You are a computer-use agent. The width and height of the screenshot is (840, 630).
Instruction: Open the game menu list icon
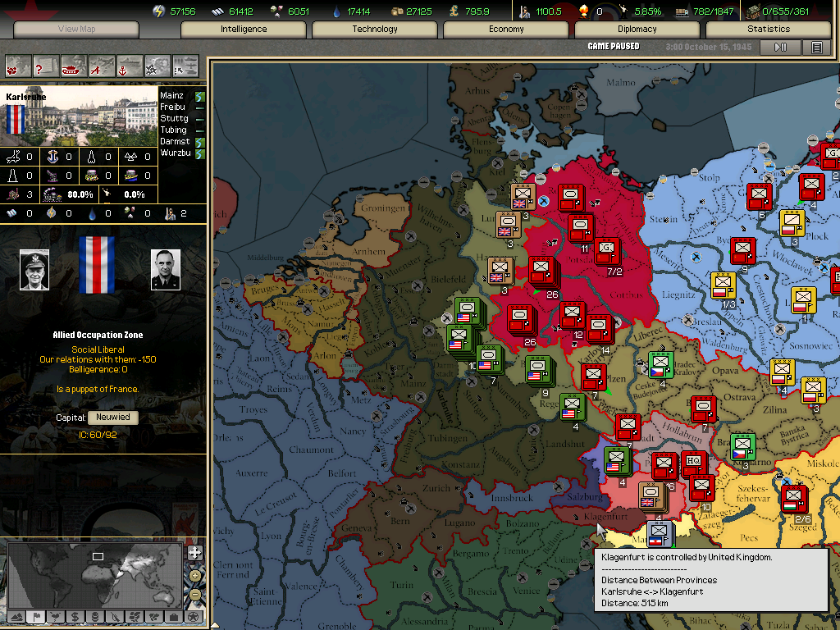point(817,48)
